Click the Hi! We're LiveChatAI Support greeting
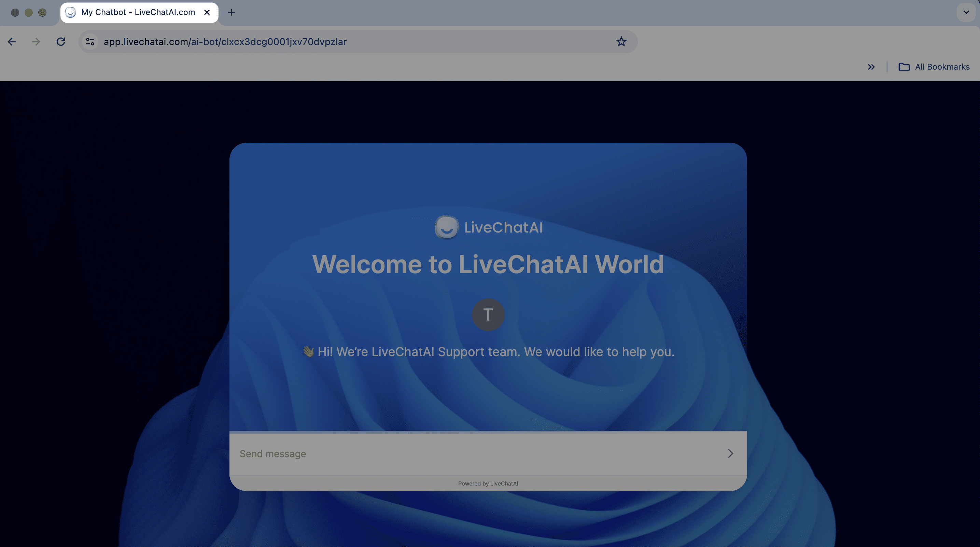 click(x=488, y=352)
